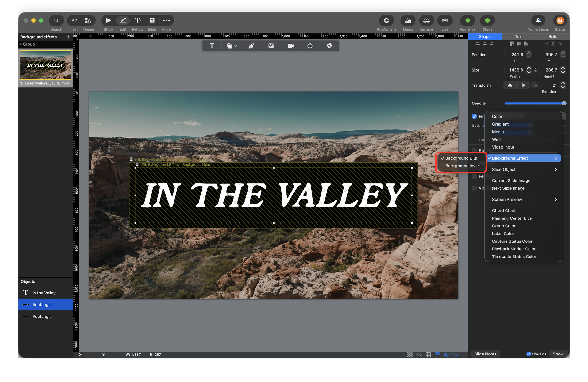Open the Sermon toolbar icon
The height and width of the screenshot is (382, 588).
pos(426,20)
